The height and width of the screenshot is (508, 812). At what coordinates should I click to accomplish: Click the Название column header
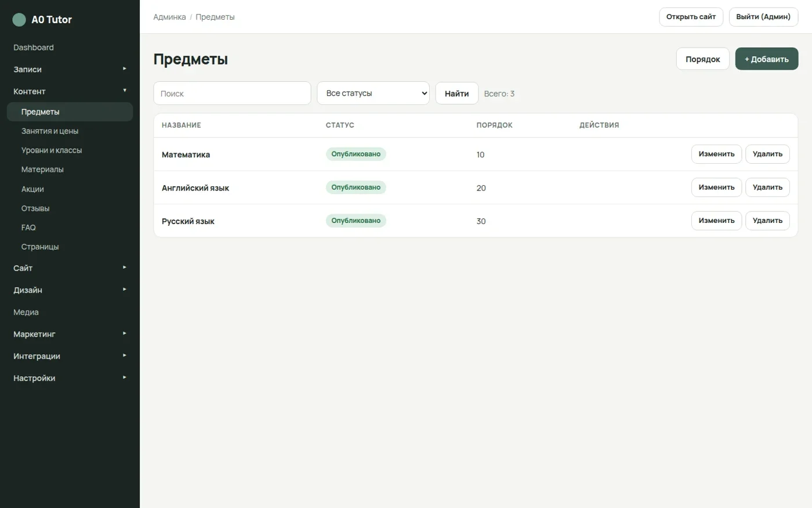pos(182,125)
